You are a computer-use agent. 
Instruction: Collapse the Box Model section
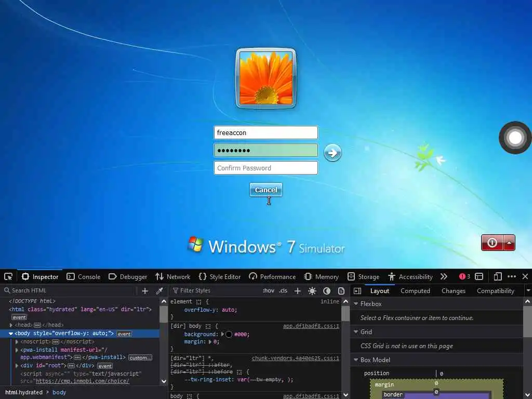coord(356,360)
